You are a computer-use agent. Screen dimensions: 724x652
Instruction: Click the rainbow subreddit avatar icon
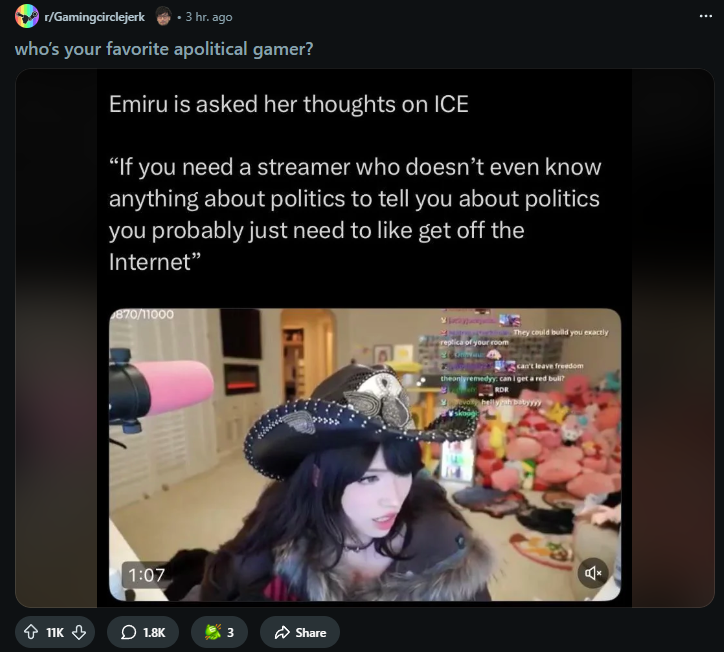pyautogui.click(x=27, y=16)
